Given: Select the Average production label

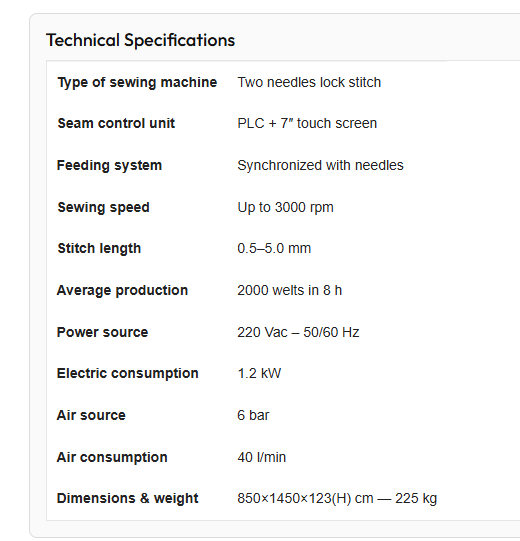Looking at the screenshot, I should pyautogui.click(x=122, y=290).
